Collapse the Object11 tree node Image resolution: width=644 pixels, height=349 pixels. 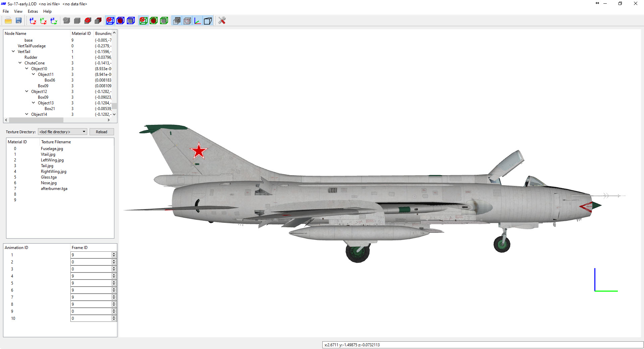click(x=34, y=74)
